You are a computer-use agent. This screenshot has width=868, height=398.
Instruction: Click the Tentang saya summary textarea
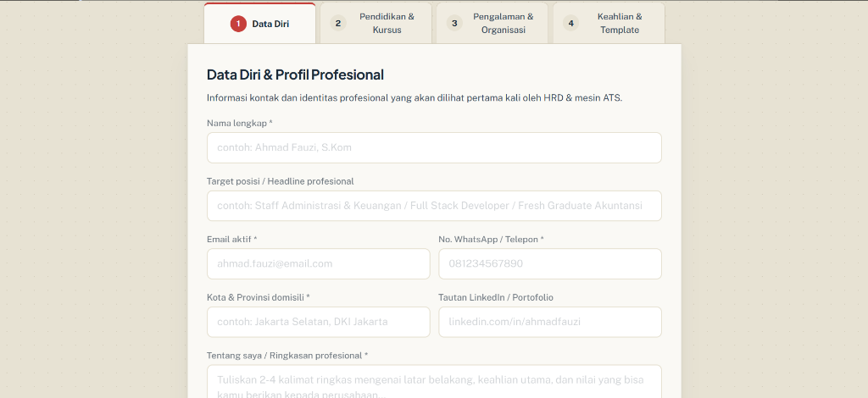coord(434,381)
